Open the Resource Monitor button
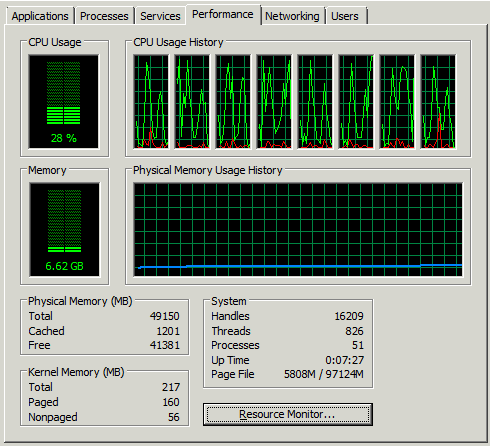Screen dimensions: 490x446 point(288,414)
